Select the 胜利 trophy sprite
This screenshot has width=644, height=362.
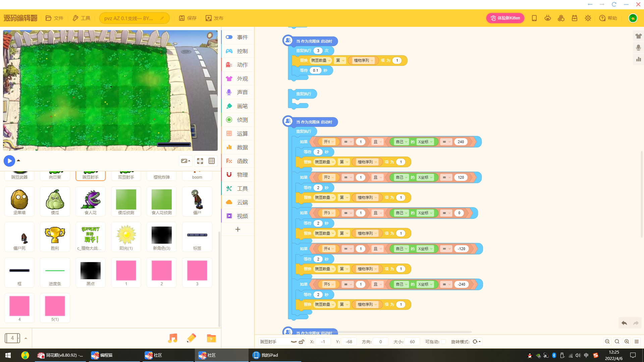55,237
